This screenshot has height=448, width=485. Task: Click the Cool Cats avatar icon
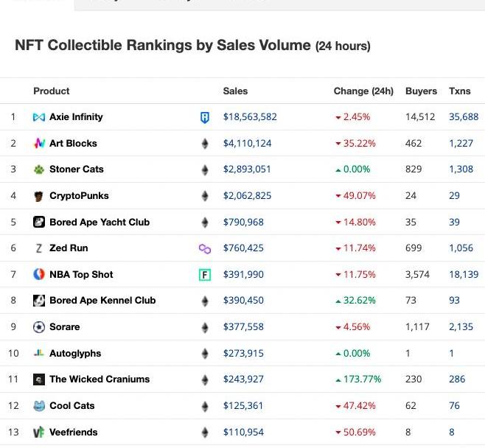[39, 406]
